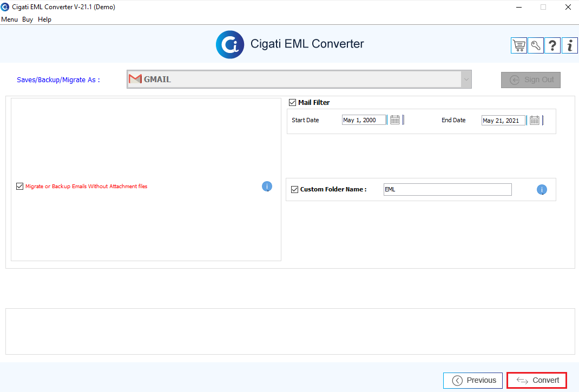This screenshot has height=392, width=579.
Task: Toggle the Mail Filter checkbox
Action: (292, 103)
